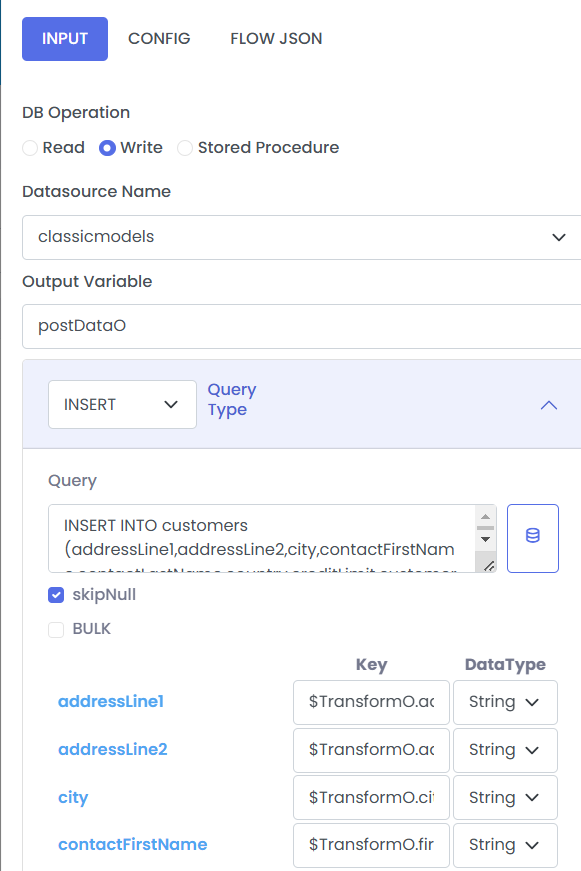Image resolution: width=581 pixels, height=871 pixels.
Task: Collapse the Query Type section chevron
Action: 548,405
